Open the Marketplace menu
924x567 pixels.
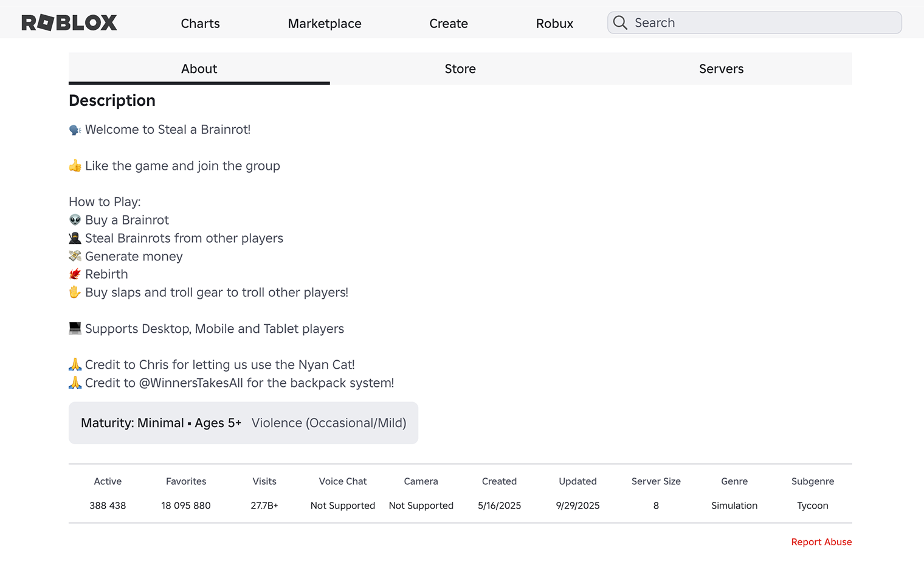325,23
